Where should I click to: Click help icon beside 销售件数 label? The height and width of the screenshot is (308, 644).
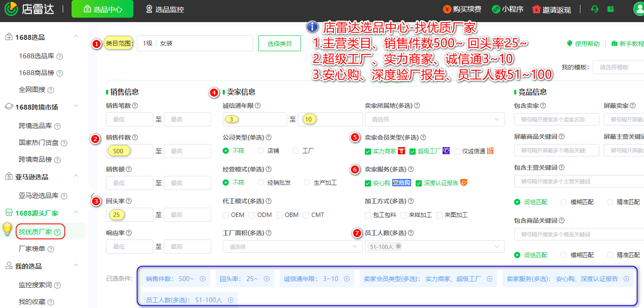click(135, 137)
